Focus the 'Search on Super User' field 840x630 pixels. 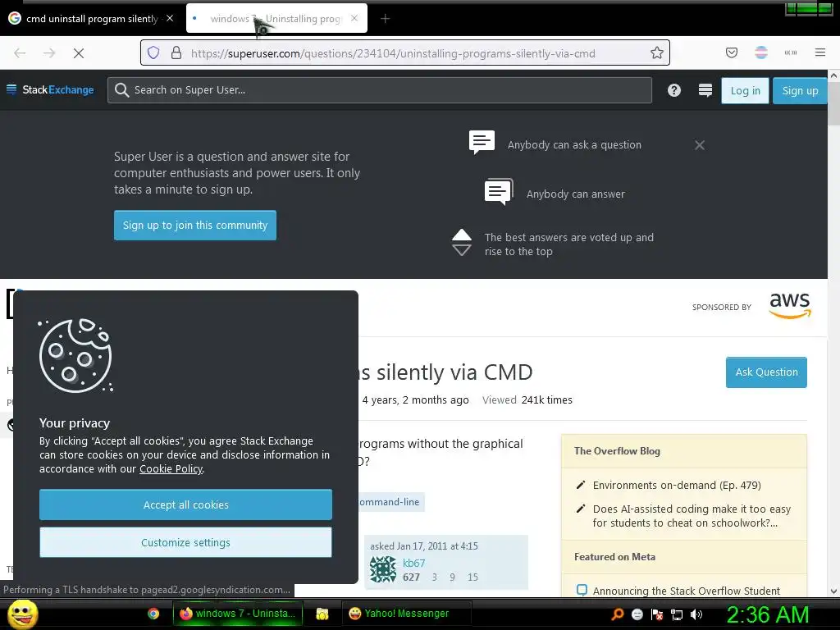tap(380, 90)
